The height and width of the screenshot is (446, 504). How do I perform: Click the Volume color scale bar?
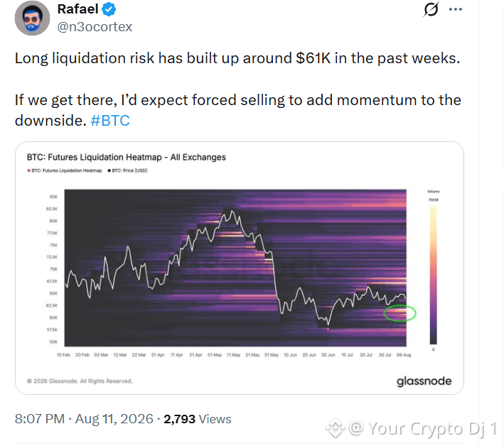click(x=434, y=275)
